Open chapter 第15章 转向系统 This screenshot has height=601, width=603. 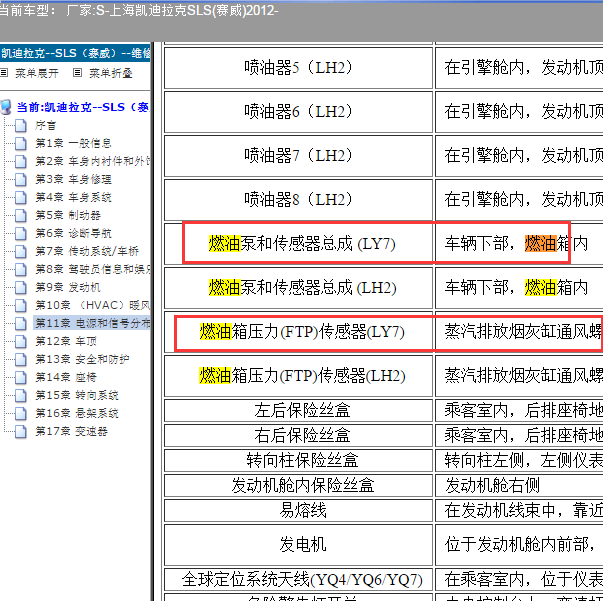77,395
